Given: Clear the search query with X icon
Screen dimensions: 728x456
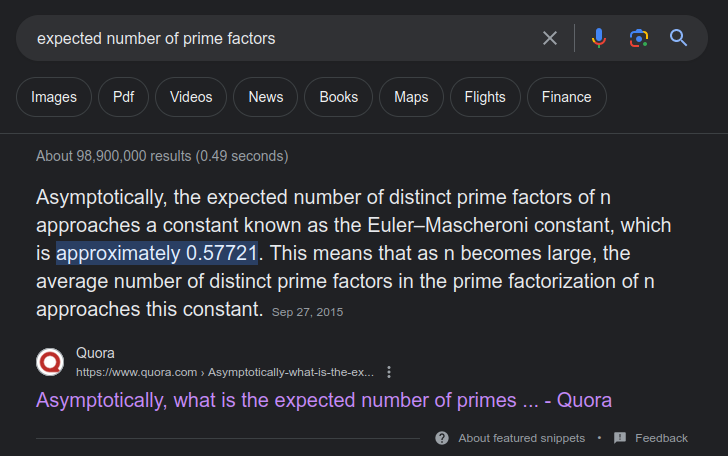Looking at the screenshot, I should pyautogui.click(x=550, y=38).
